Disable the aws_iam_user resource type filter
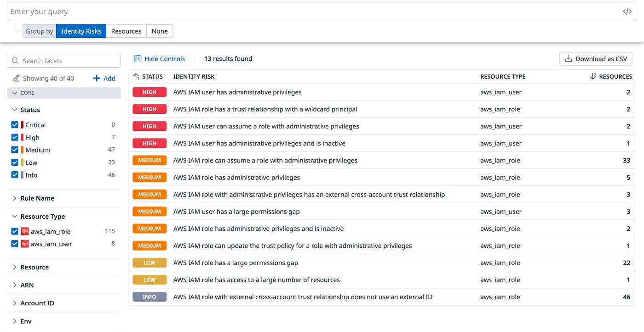This screenshot has height=332, width=644. [x=14, y=244]
